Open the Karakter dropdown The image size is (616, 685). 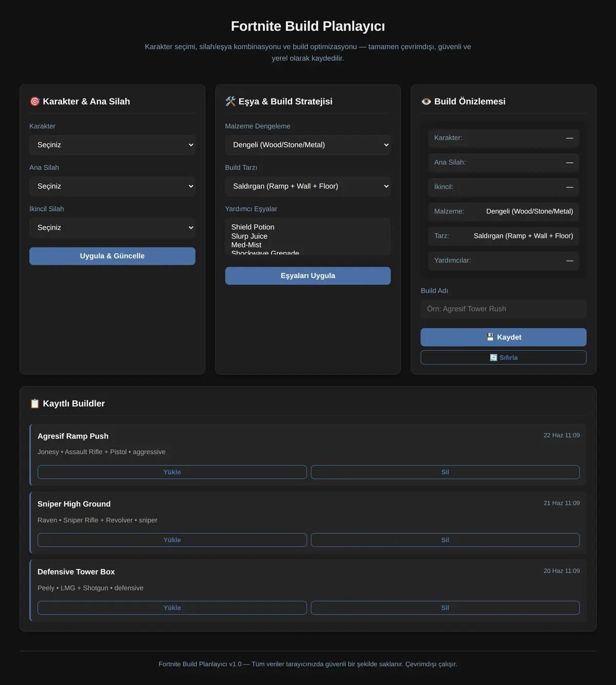click(x=112, y=145)
